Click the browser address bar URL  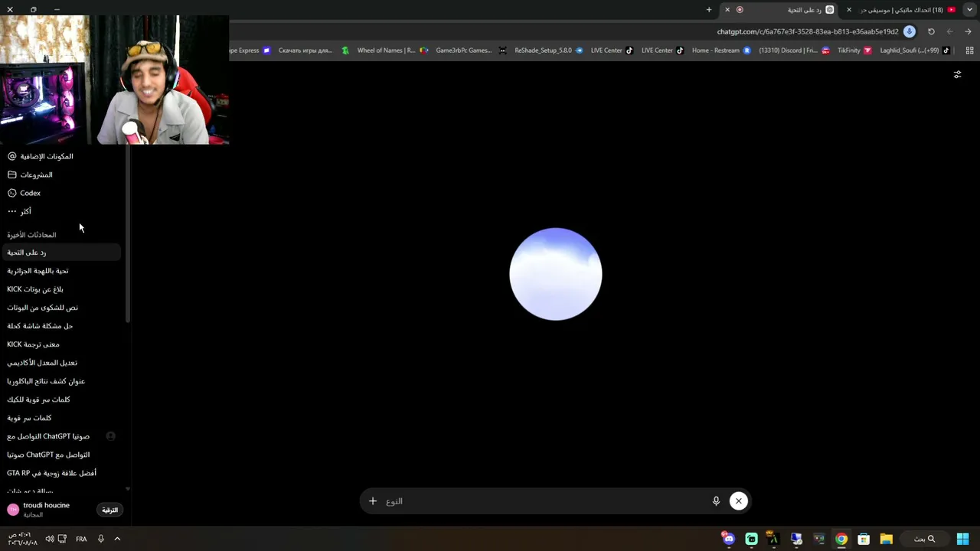[x=808, y=31]
